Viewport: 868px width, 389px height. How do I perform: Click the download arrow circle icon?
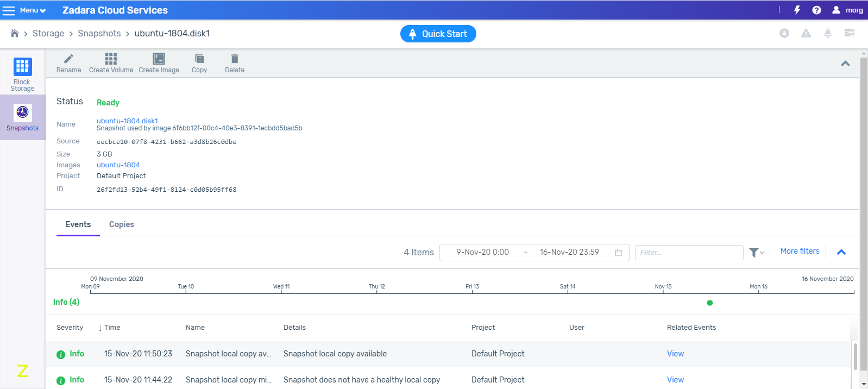[x=784, y=33]
